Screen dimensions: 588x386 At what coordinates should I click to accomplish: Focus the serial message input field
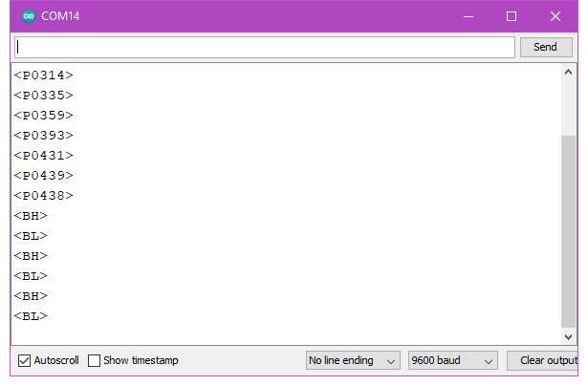pos(265,47)
